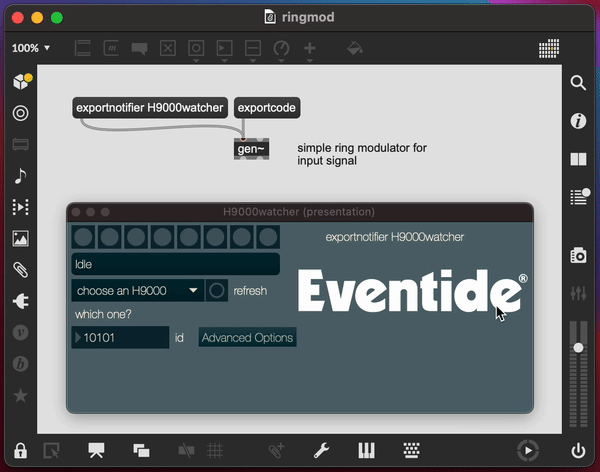The width and height of the screenshot is (600, 472).
Task: Open the search magnifier in right sidebar
Action: 578,83
